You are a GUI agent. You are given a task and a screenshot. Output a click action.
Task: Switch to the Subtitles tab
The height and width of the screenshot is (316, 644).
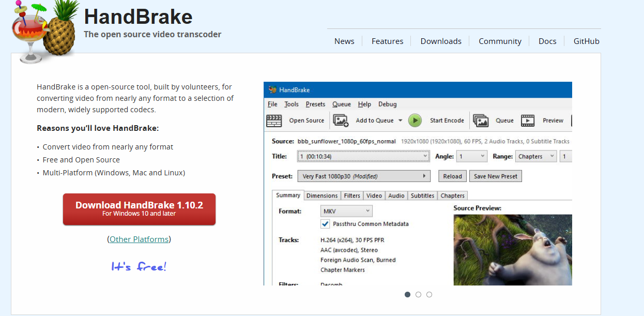[x=423, y=195]
